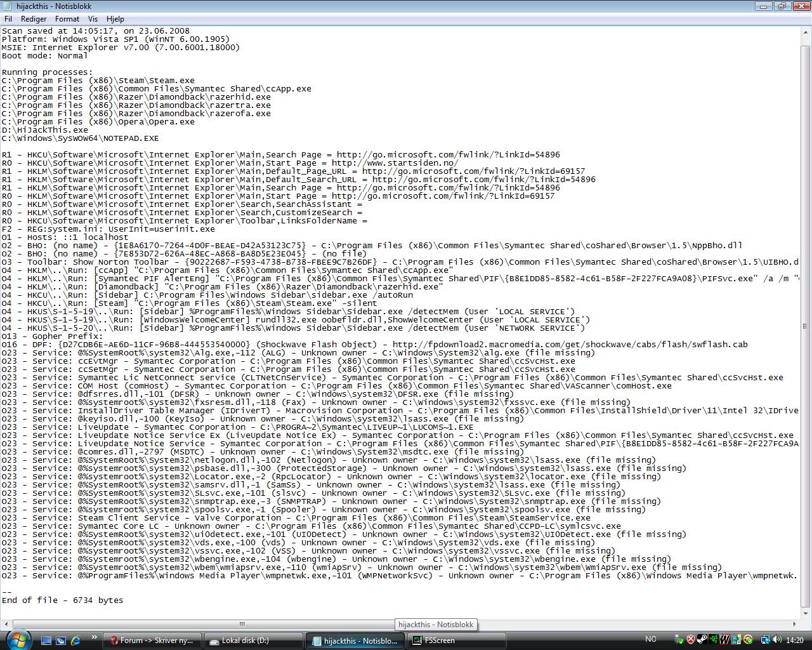The height and width of the screenshot is (650, 812).
Task: Open the Vis menu
Action: click(x=93, y=19)
